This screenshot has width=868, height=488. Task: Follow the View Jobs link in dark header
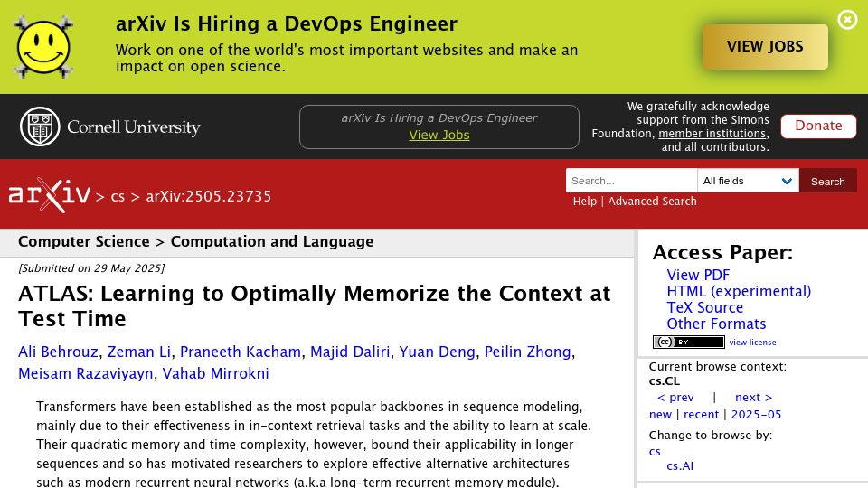tap(439, 135)
